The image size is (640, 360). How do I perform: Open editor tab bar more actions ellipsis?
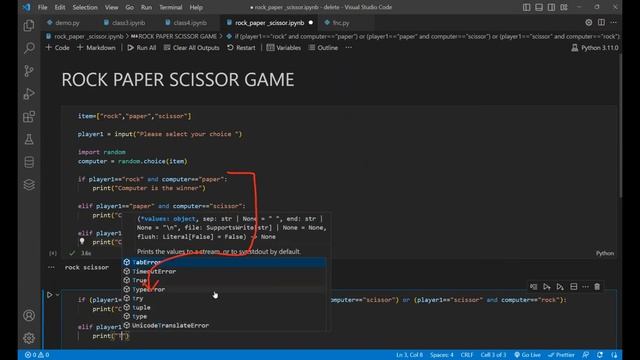point(614,23)
